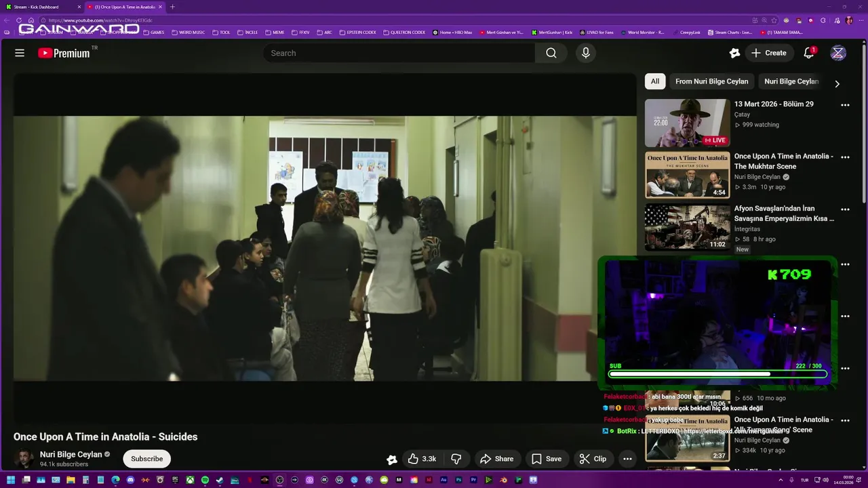This screenshot has height=488, width=868.
Task: Open 'Steam Charts' bookmark
Action: (x=730, y=33)
